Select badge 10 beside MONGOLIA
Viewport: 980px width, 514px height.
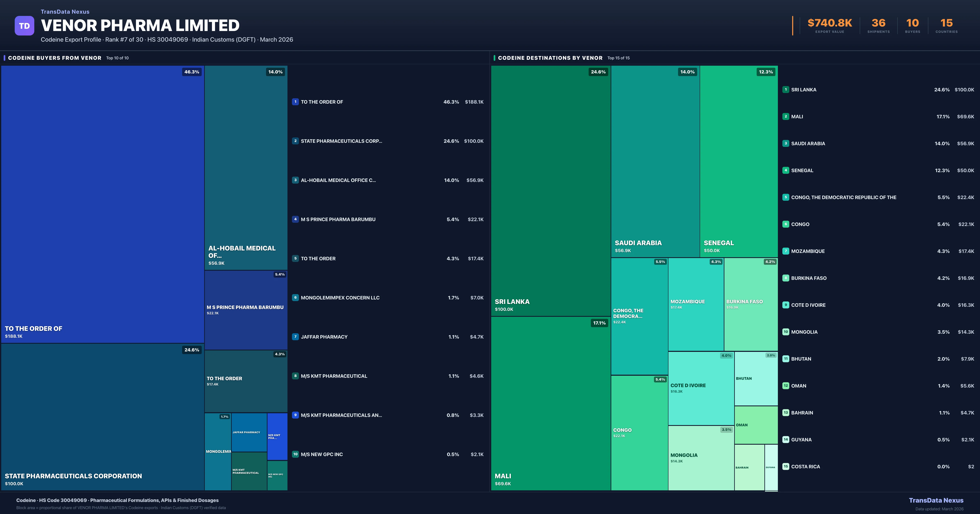pyautogui.click(x=786, y=331)
